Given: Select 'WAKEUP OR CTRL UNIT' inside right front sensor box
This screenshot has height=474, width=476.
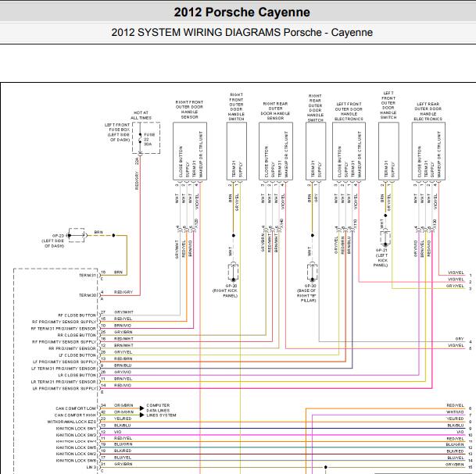Looking at the screenshot, I should click(200, 155).
